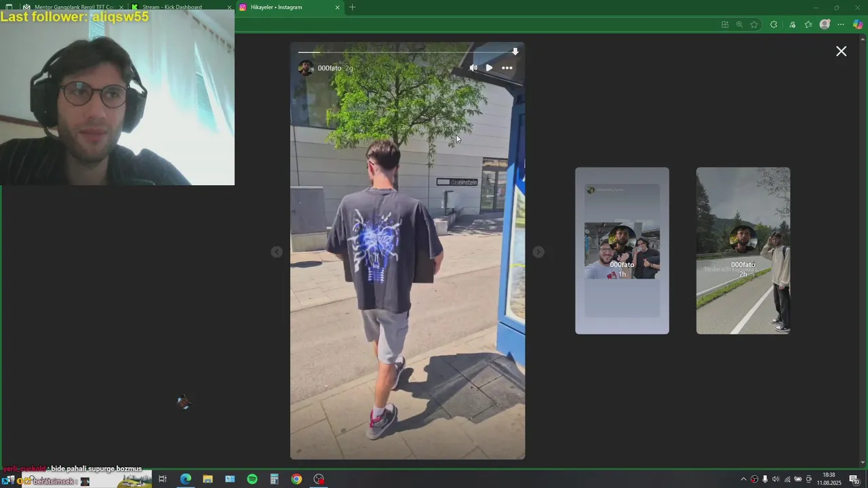The width and height of the screenshot is (868, 488).
Task: Open the clock showing 18:38
Action: [x=829, y=479]
